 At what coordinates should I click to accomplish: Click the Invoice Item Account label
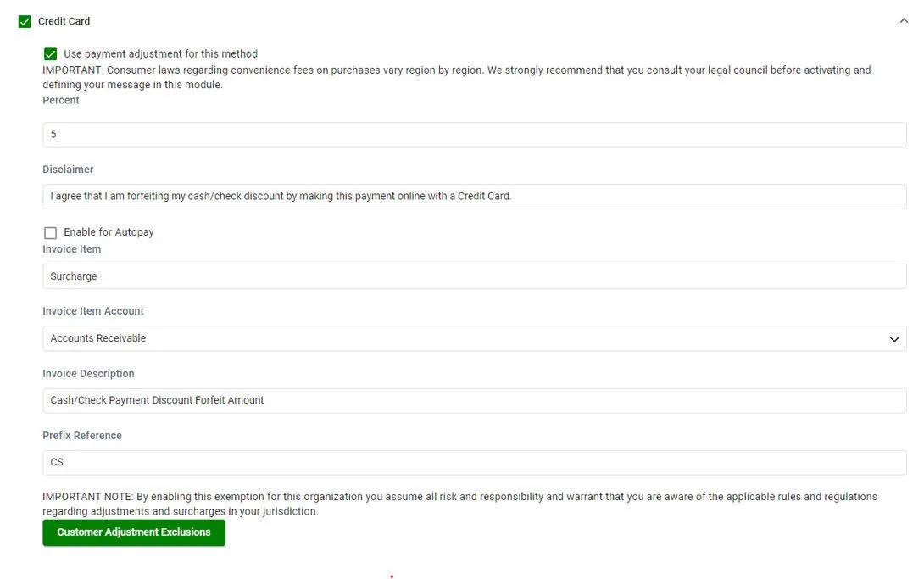[93, 311]
